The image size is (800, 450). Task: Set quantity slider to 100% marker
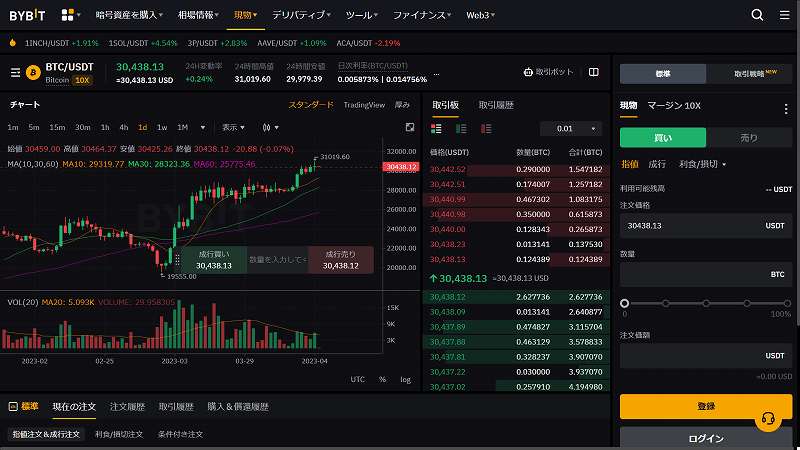click(787, 303)
